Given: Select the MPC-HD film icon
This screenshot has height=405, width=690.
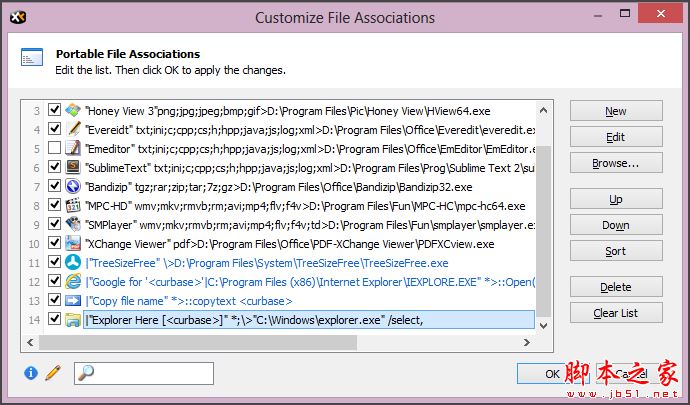Looking at the screenshot, I should click(73, 205).
